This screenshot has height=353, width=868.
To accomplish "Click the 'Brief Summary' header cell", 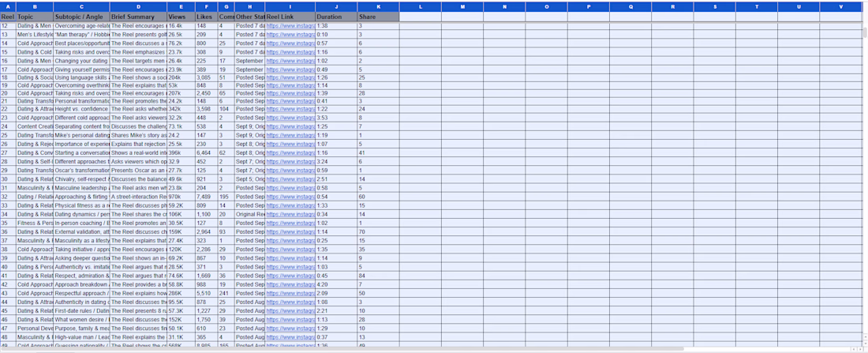I will (138, 17).
